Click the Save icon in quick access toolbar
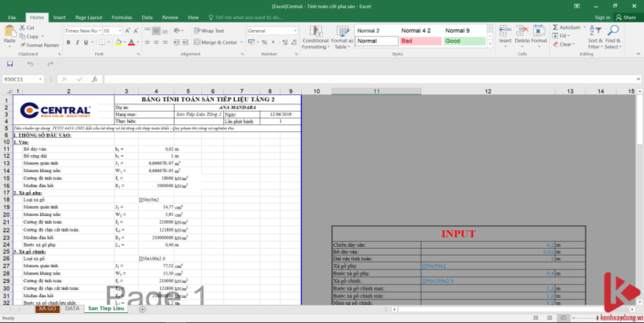This screenshot has width=644, height=323. pyautogui.click(x=10, y=64)
